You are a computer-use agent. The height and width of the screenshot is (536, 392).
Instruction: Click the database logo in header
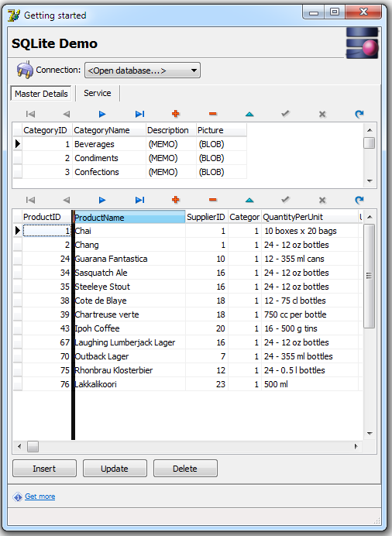363,43
